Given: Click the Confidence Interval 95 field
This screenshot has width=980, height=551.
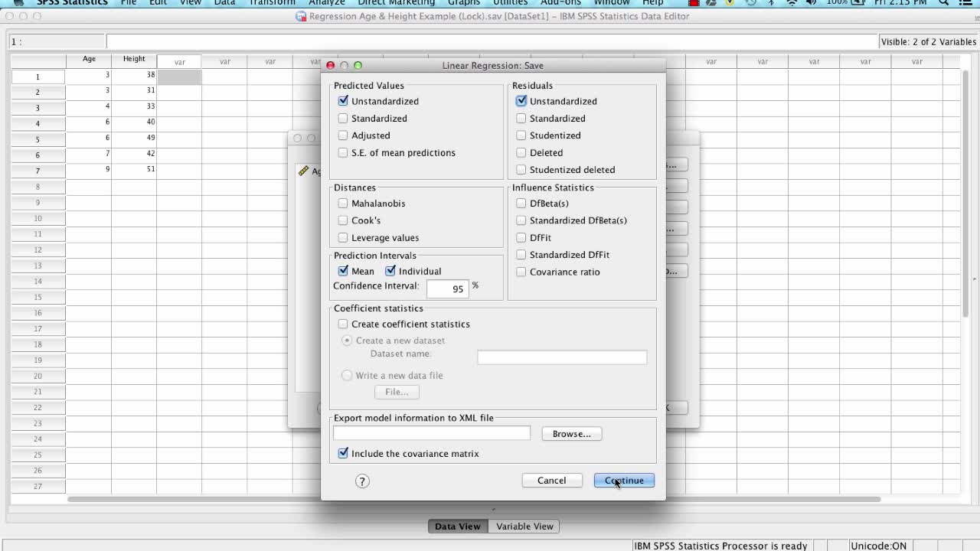Looking at the screenshot, I should point(447,289).
